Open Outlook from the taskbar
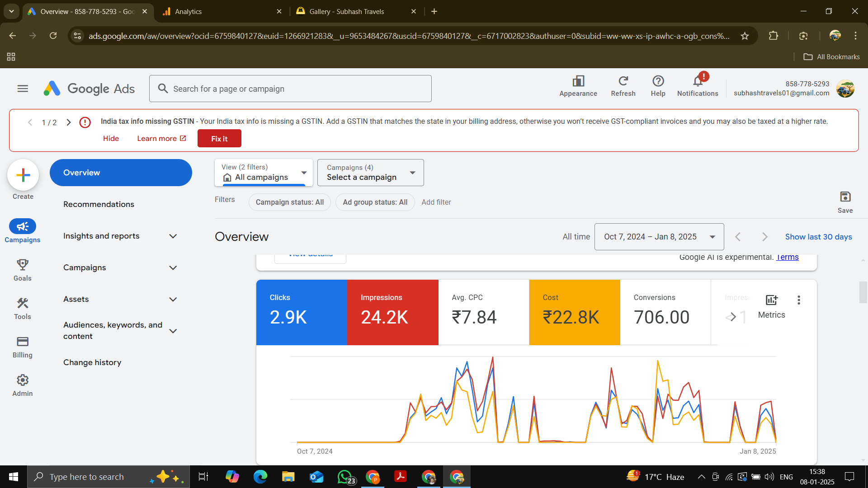Viewport: 868px width, 488px height. (316, 477)
